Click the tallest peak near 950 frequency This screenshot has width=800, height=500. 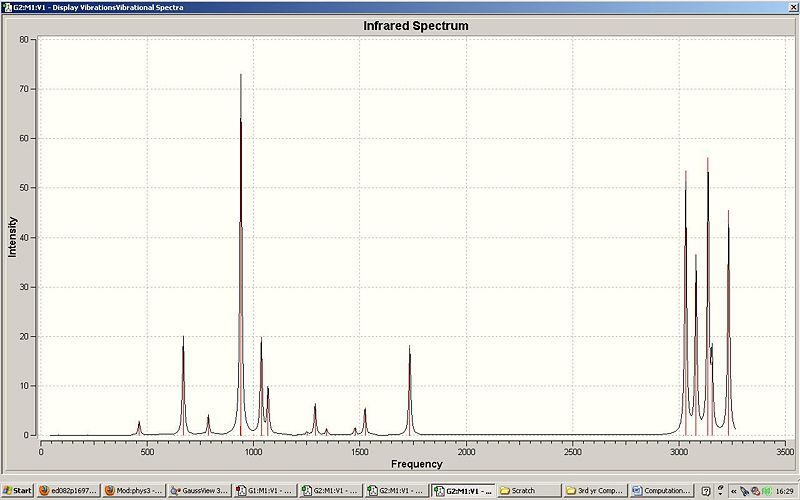tap(241, 254)
